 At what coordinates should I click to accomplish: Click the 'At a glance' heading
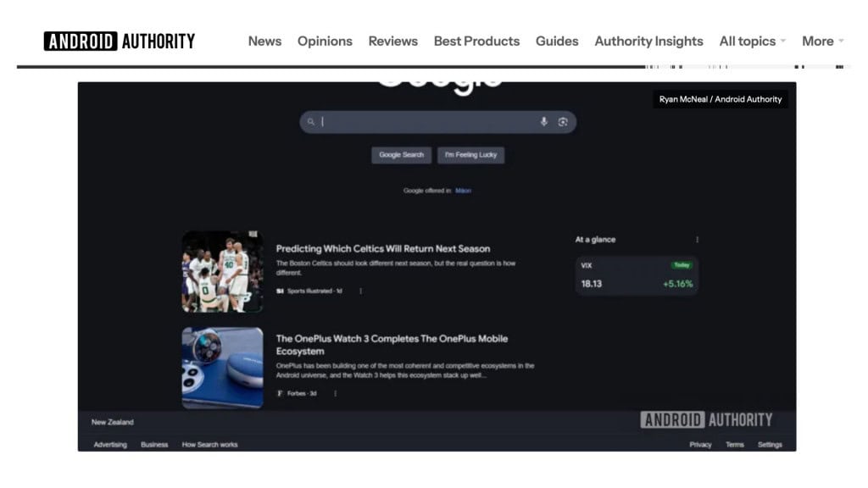tap(595, 240)
